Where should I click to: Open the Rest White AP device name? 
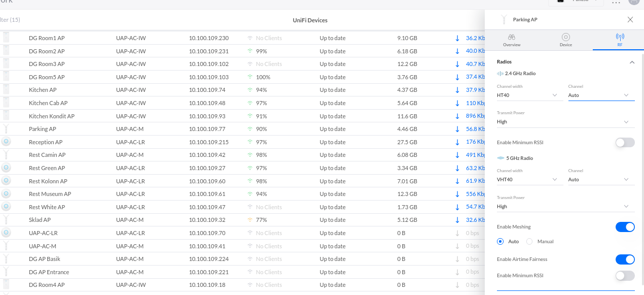(47, 207)
